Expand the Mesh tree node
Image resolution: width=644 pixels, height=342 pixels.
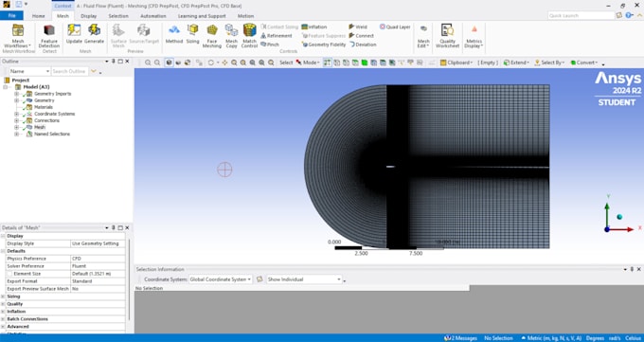point(17,127)
